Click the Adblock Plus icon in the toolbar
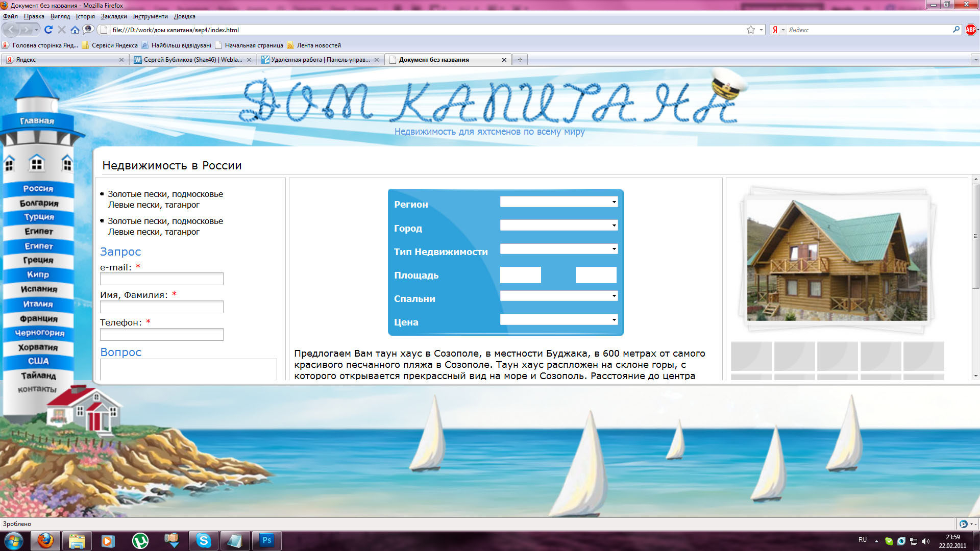980x551 pixels. [x=971, y=30]
